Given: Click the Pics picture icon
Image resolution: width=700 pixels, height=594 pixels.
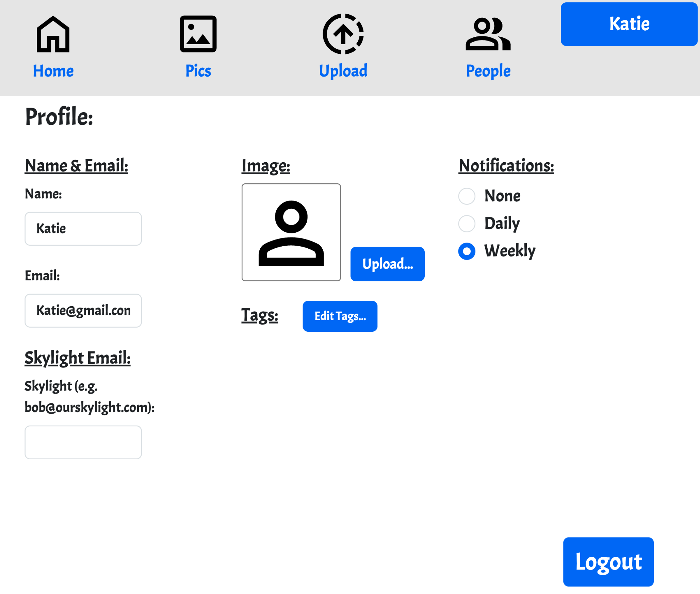Looking at the screenshot, I should [x=198, y=34].
